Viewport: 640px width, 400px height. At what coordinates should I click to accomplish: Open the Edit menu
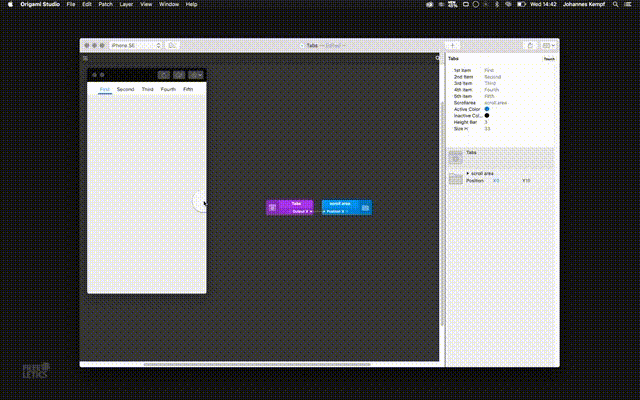[87, 4]
